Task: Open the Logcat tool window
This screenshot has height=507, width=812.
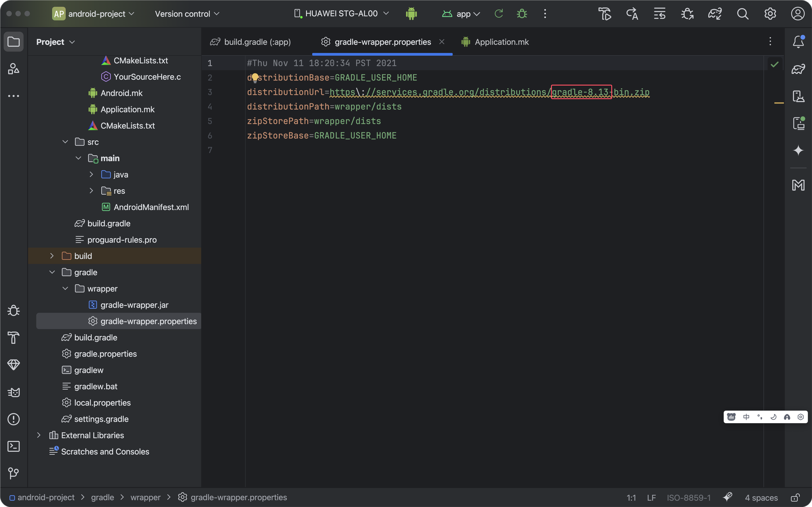Action: 13,392
